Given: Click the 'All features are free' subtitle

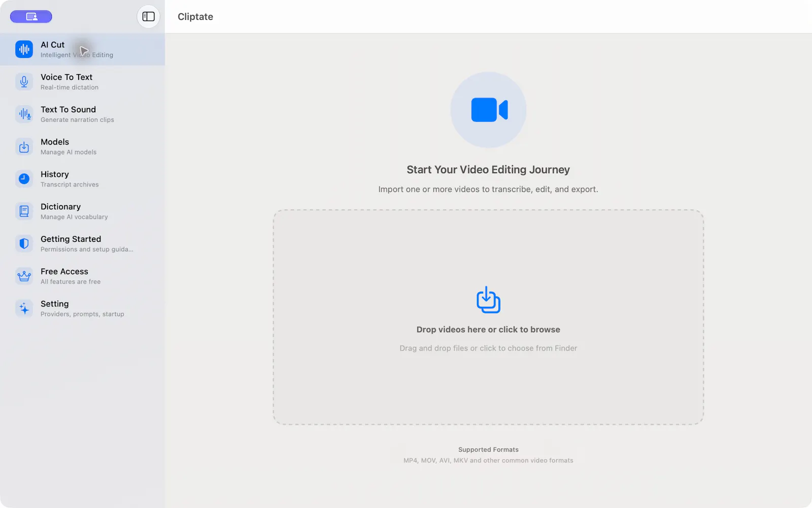Looking at the screenshot, I should click(71, 282).
